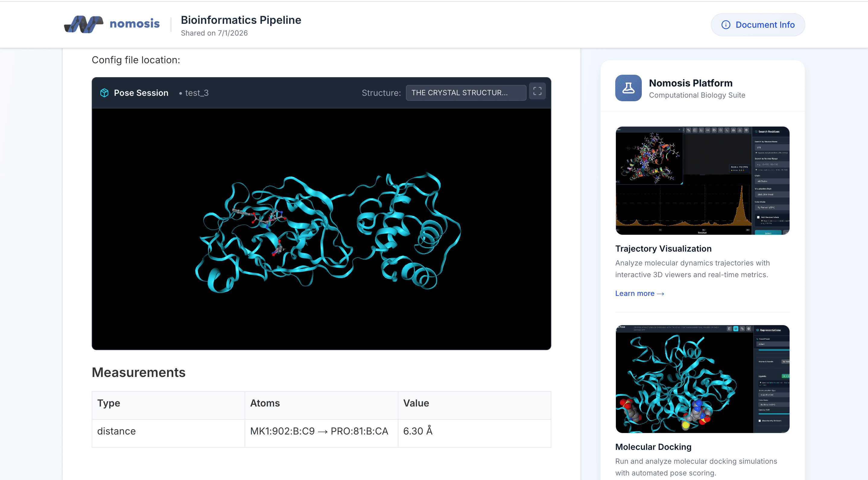Expand the viewer with the fullscreen icon
868x480 pixels.
537,91
